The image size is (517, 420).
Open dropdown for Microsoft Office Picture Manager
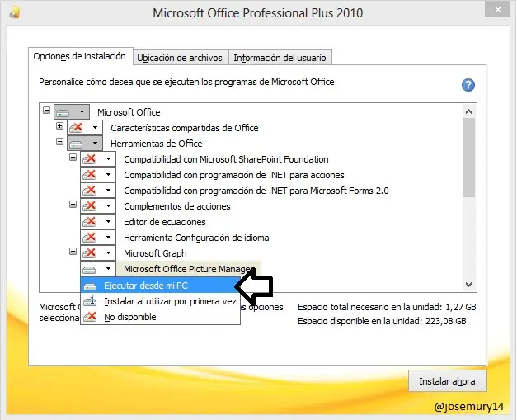(98, 269)
